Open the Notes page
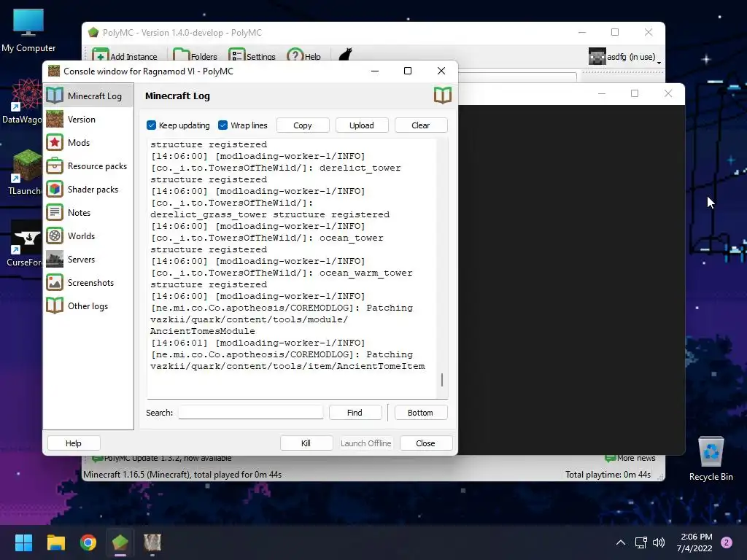 [88, 212]
